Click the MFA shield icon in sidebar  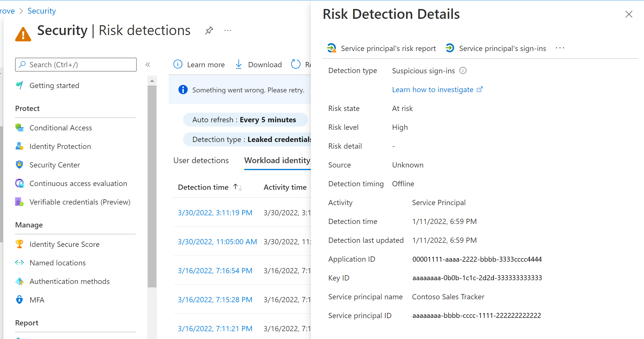(20, 299)
